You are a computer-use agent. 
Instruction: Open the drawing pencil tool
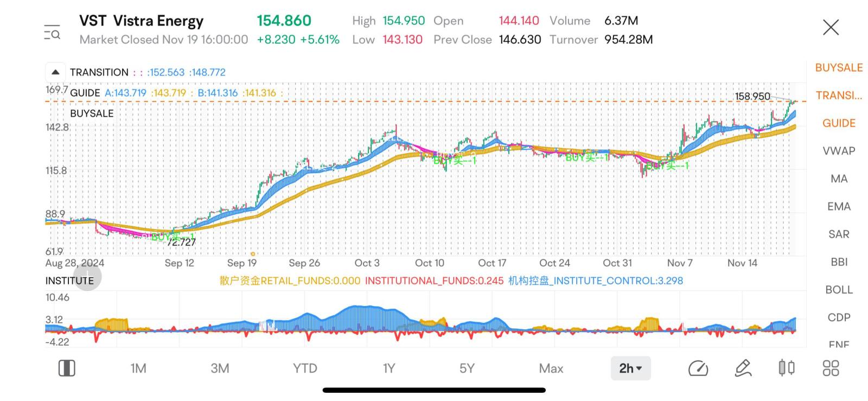tap(743, 368)
